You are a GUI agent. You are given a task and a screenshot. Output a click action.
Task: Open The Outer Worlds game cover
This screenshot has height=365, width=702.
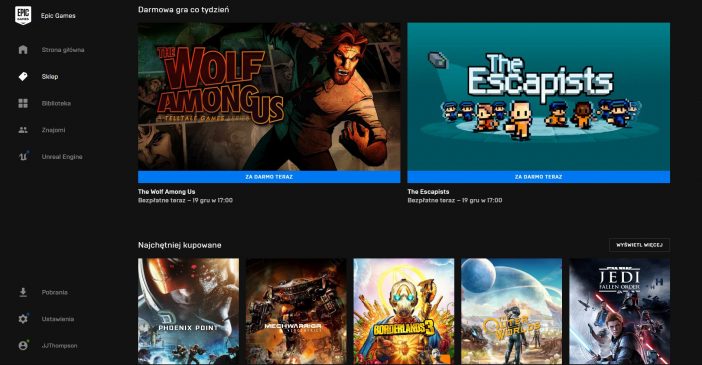(512, 311)
